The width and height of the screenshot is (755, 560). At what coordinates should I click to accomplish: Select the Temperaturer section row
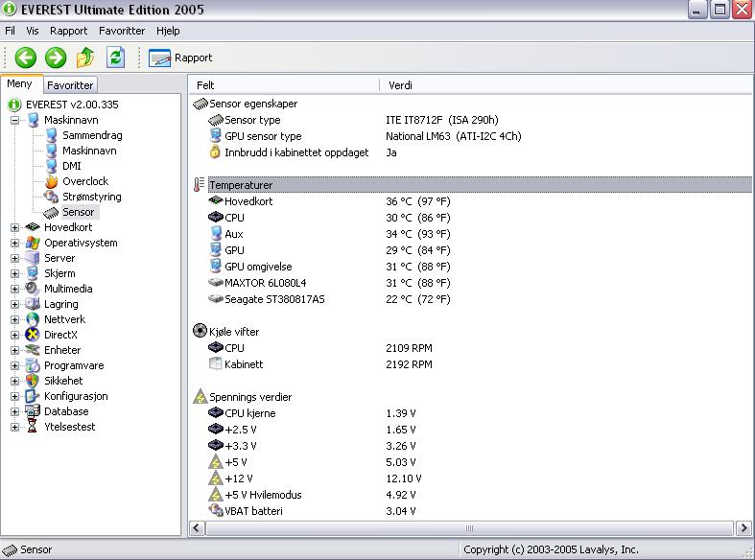pos(472,185)
